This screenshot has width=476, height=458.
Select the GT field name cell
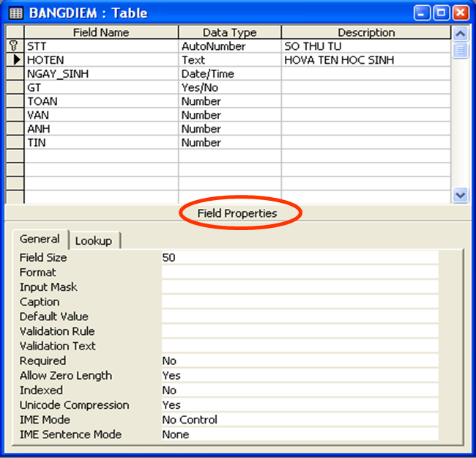[101, 87]
